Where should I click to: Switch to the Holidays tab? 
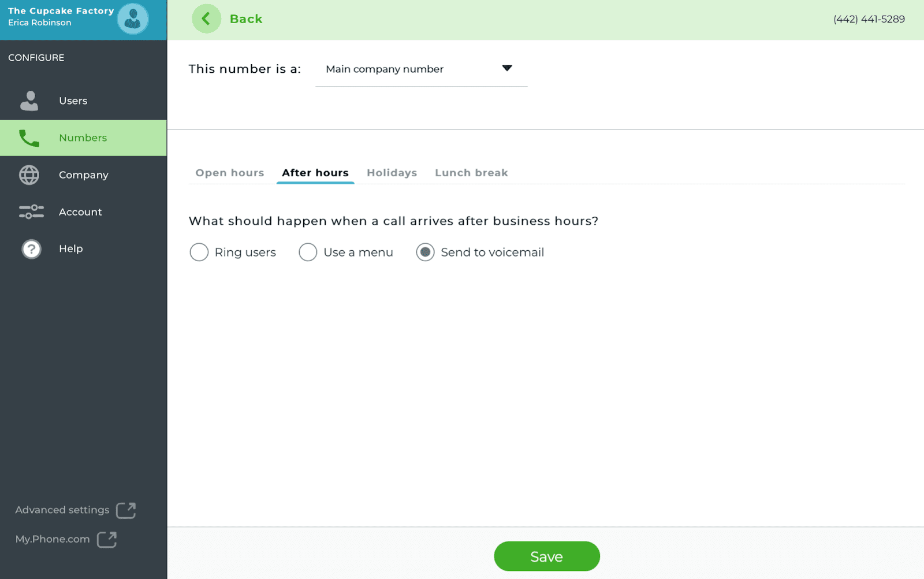[392, 173]
